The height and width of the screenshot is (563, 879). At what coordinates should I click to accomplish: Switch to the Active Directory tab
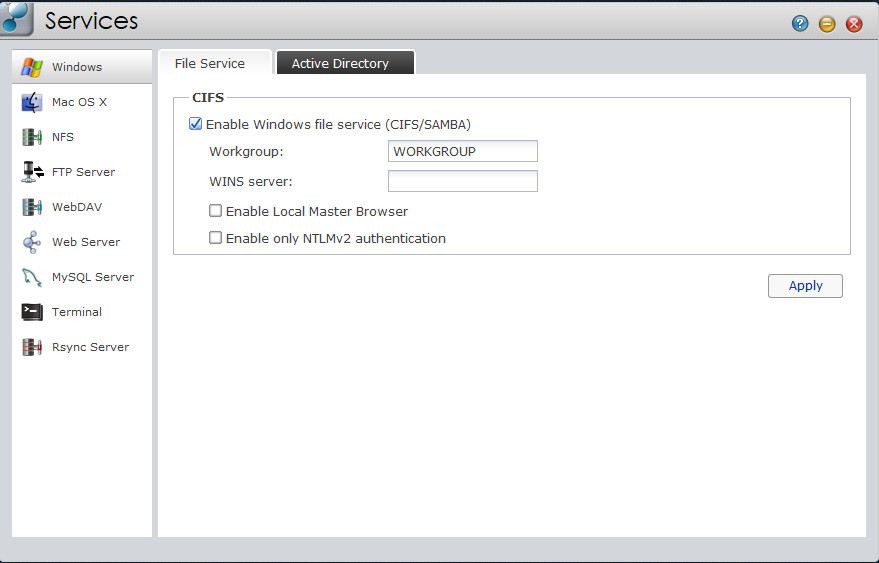(340, 63)
